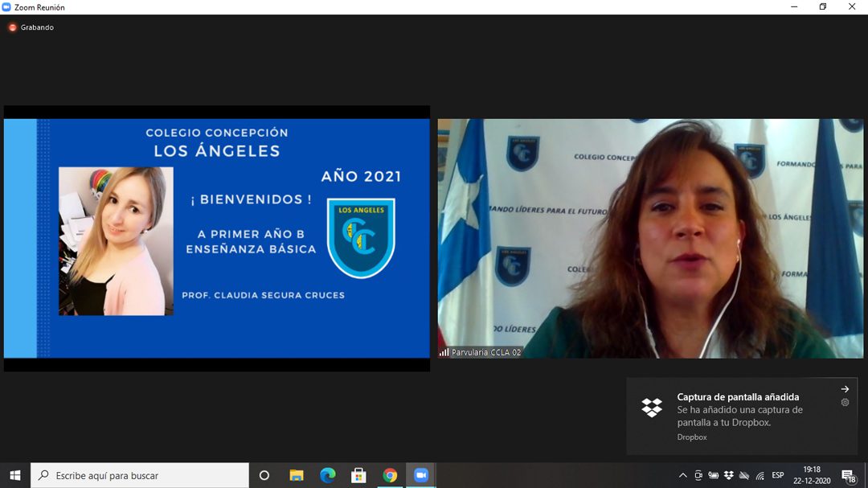Click the Dropbox notification settings gear

pyautogui.click(x=845, y=403)
